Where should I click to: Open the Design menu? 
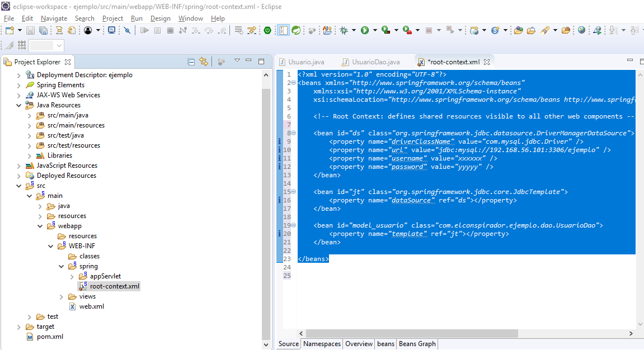click(160, 18)
